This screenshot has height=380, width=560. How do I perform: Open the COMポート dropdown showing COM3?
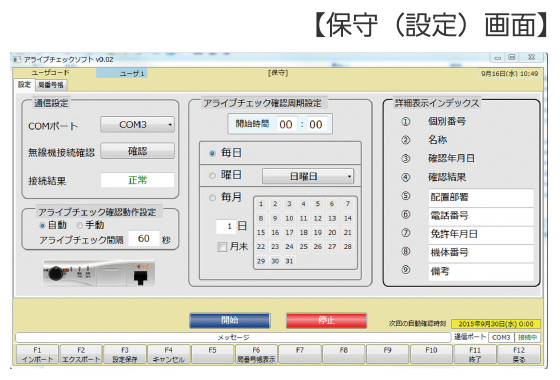[138, 125]
